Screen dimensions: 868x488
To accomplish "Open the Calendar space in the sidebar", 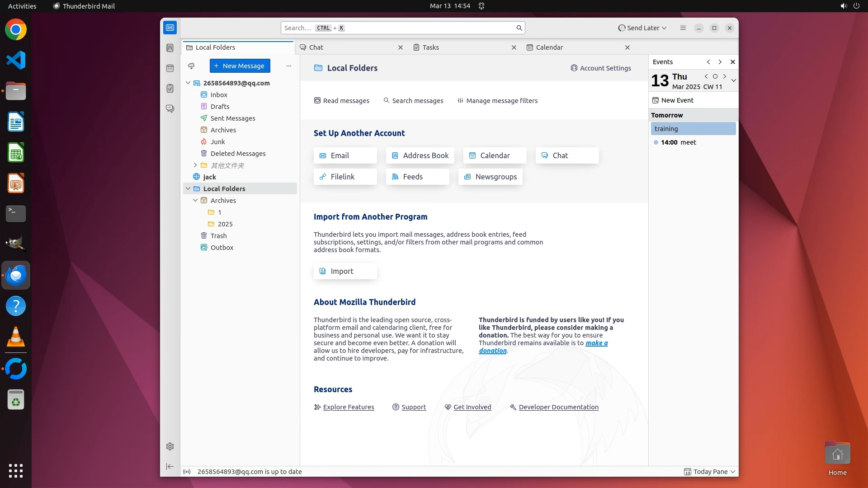I will click(x=170, y=68).
